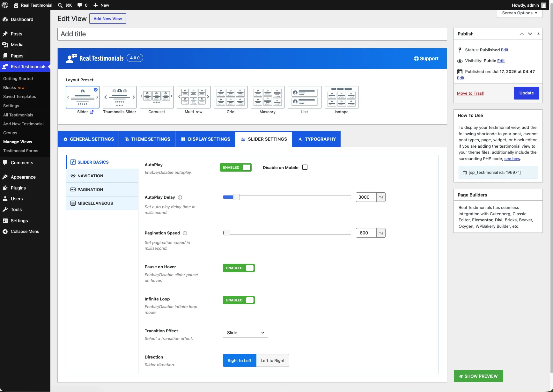Screen dimensions: 553x392
Task: Expand the Screen Options panel
Action: tap(520, 13)
